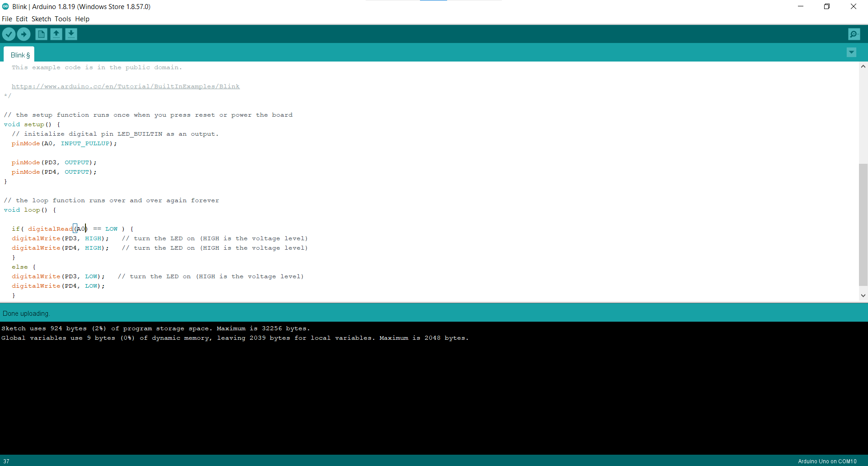Click the 'initialize digital pin LED_BUILTIN' comment
This screenshot has width=868, height=466.
[115, 134]
